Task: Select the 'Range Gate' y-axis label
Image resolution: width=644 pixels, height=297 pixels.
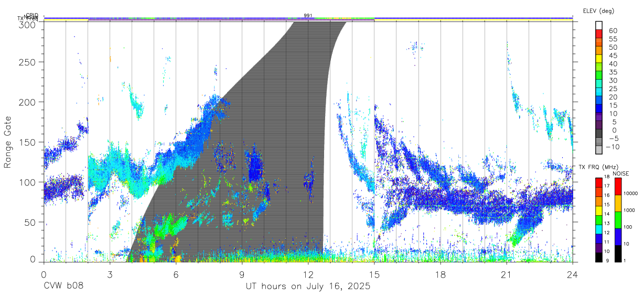Action: (x=8, y=141)
